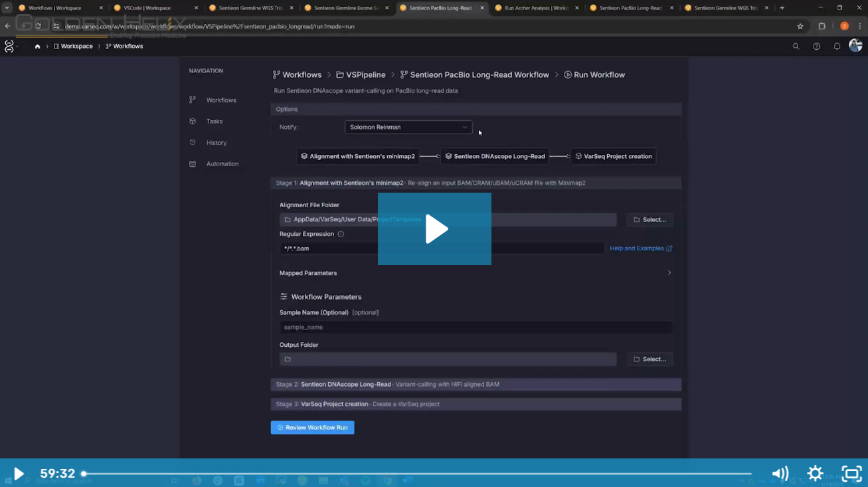The height and width of the screenshot is (487, 868).
Task: Open the video player settings gear
Action: (x=816, y=474)
